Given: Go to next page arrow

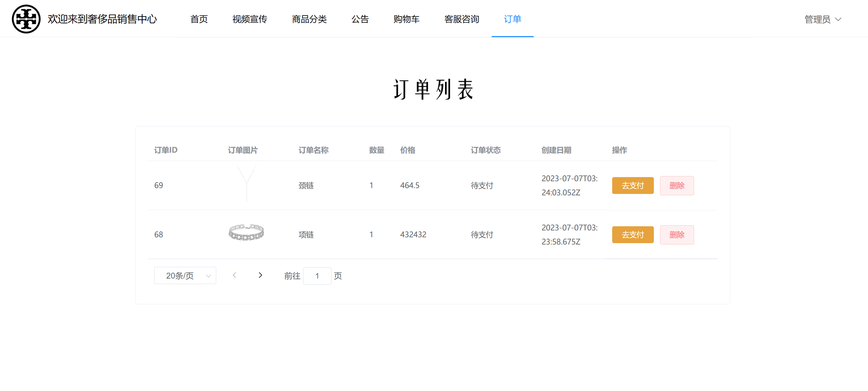Looking at the screenshot, I should tap(260, 275).
